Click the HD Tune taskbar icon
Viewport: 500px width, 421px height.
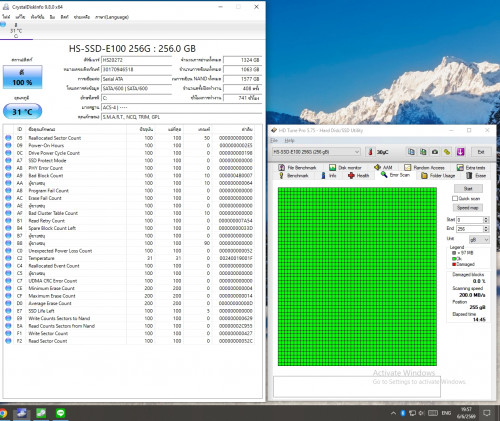[x=41, y=413]
